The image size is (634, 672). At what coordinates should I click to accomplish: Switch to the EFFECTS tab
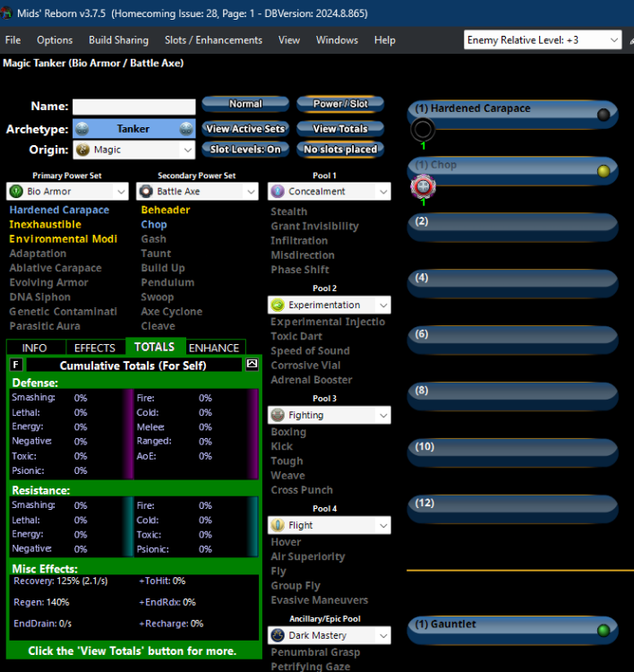tap(94, 348)
